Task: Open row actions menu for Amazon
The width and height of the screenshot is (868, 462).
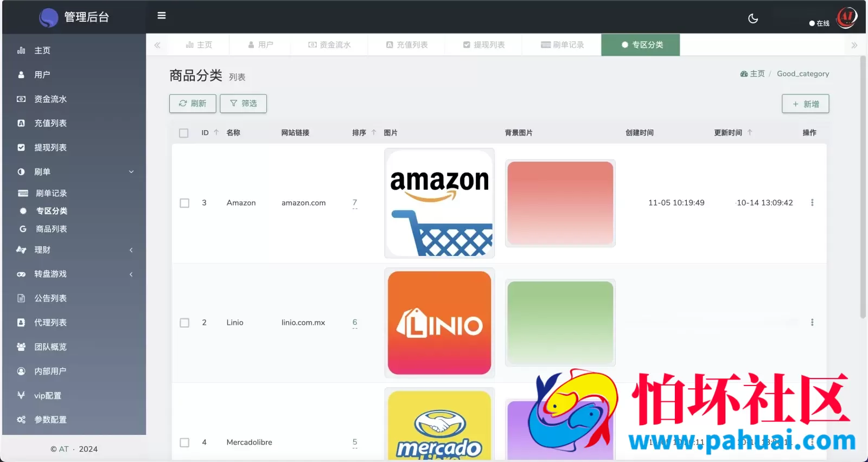Action: pos(812,203)
